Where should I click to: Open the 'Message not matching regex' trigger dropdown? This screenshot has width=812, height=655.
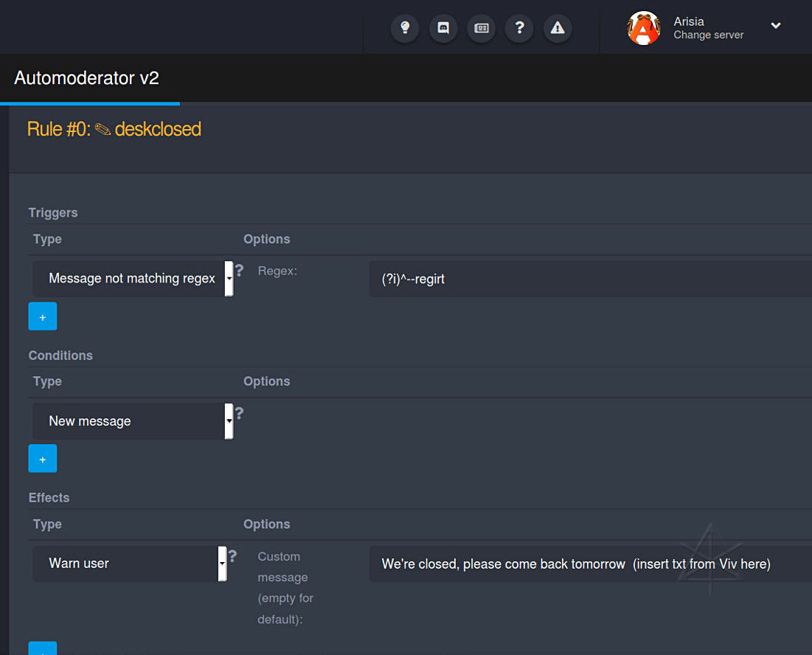pos(133,278)
